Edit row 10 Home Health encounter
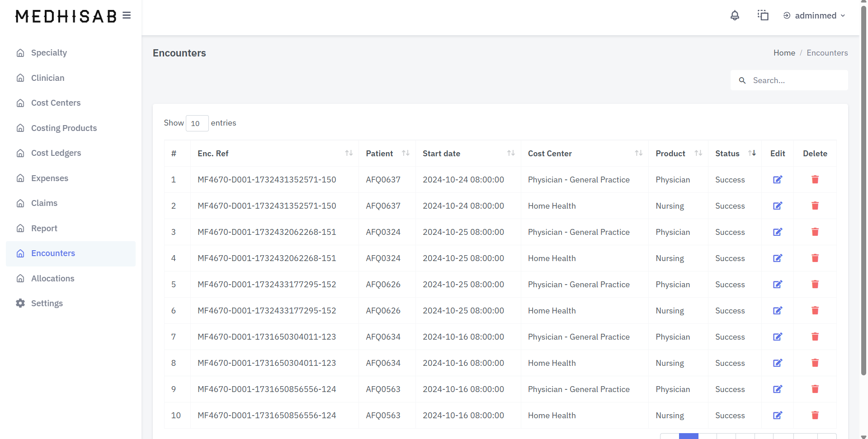868x439 pixels. [777, 416]
